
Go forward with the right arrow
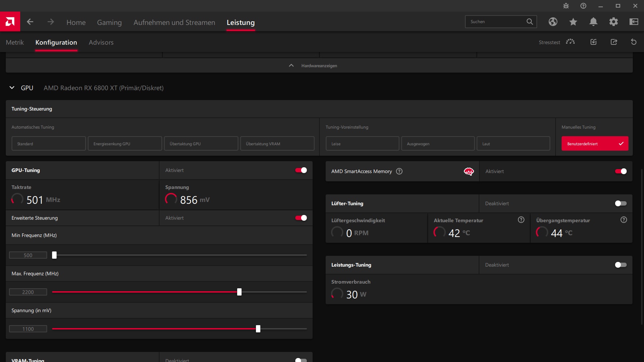point(51,22)
